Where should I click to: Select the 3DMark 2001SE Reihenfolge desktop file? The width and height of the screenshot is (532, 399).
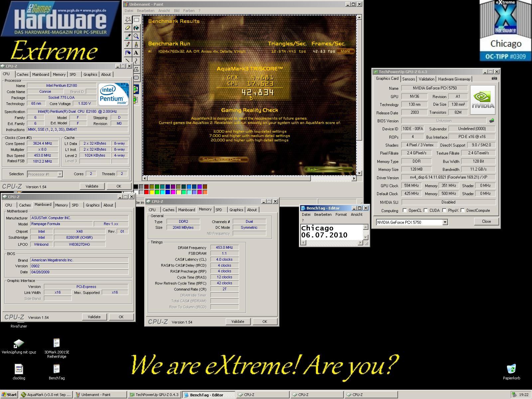pyautogui.click(x=57, y=348)
